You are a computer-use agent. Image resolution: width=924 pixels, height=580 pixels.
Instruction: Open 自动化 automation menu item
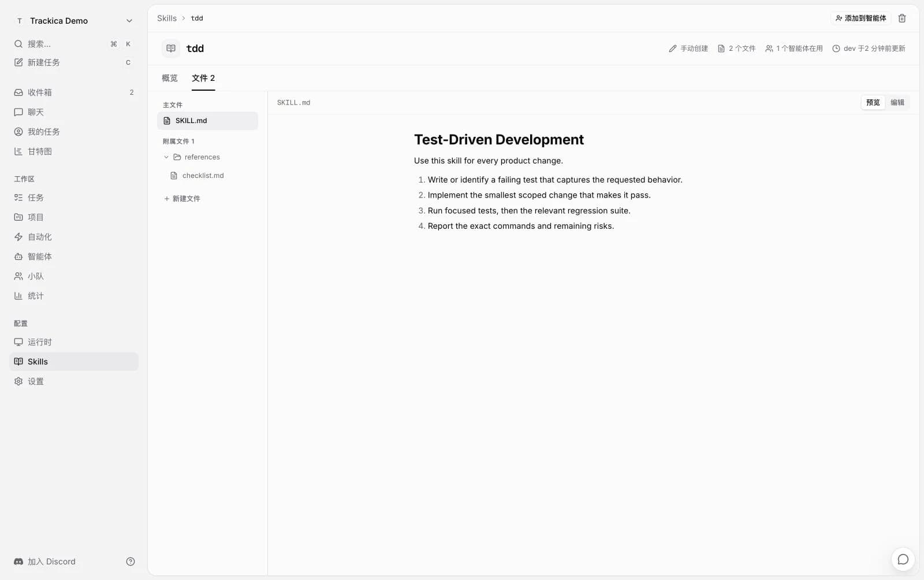(x=73, y=237)
